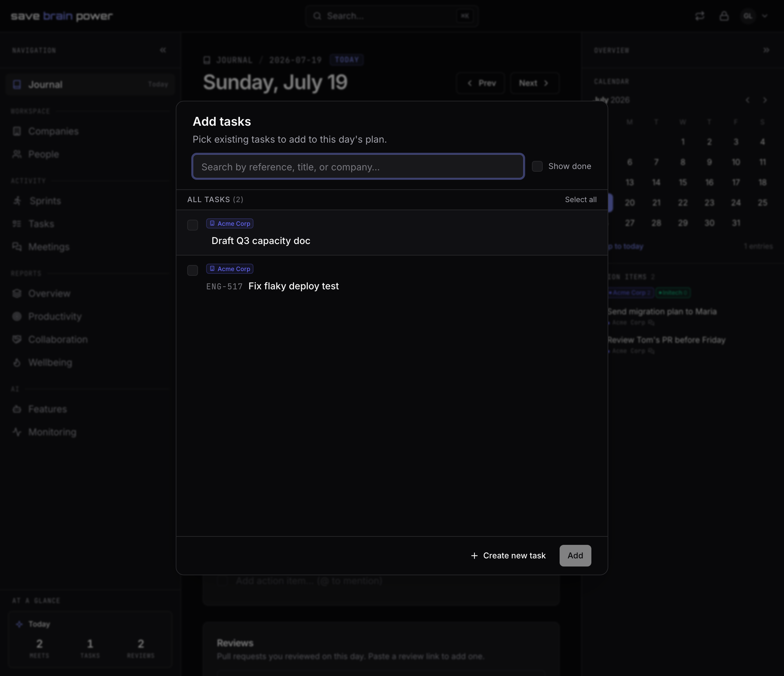The height and width of the screenshot is (676, 784).
Task: Click the GL user avatar
Action: [x=748, y=16]
